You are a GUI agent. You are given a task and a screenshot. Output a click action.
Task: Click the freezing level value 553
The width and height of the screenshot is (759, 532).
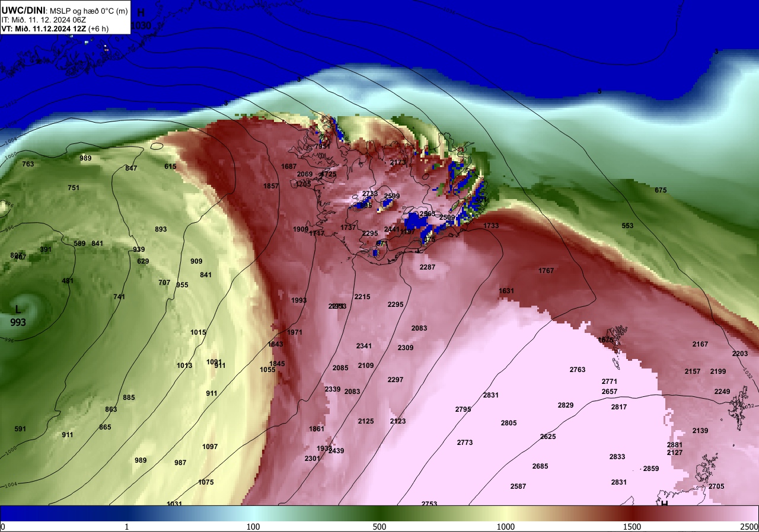point(627,226)
